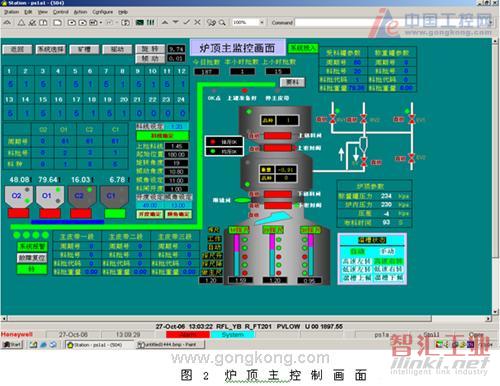The width and height of the screenshot is (500, 386).
Task: Click the alarm triangle toolbar icon
Action: tap(21, 23)
